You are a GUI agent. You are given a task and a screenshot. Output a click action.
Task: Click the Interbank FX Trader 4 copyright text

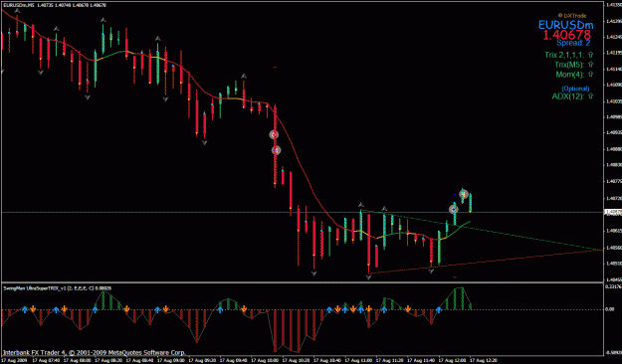94,352
